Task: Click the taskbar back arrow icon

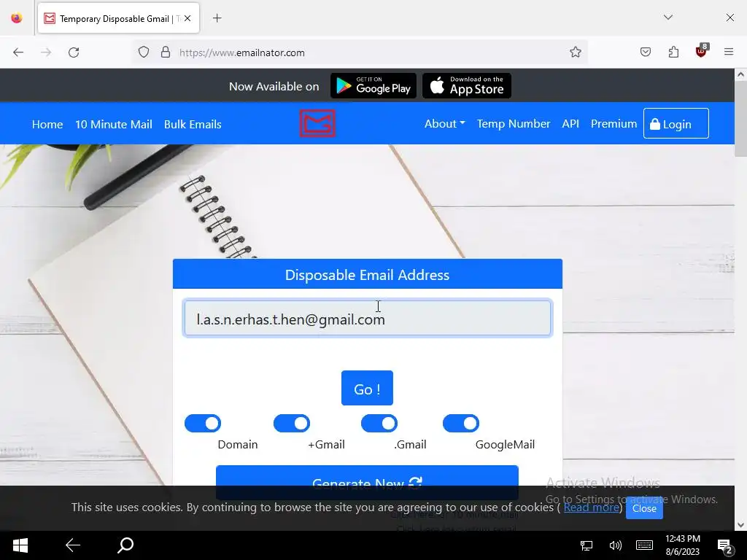Action: (73, 545)
